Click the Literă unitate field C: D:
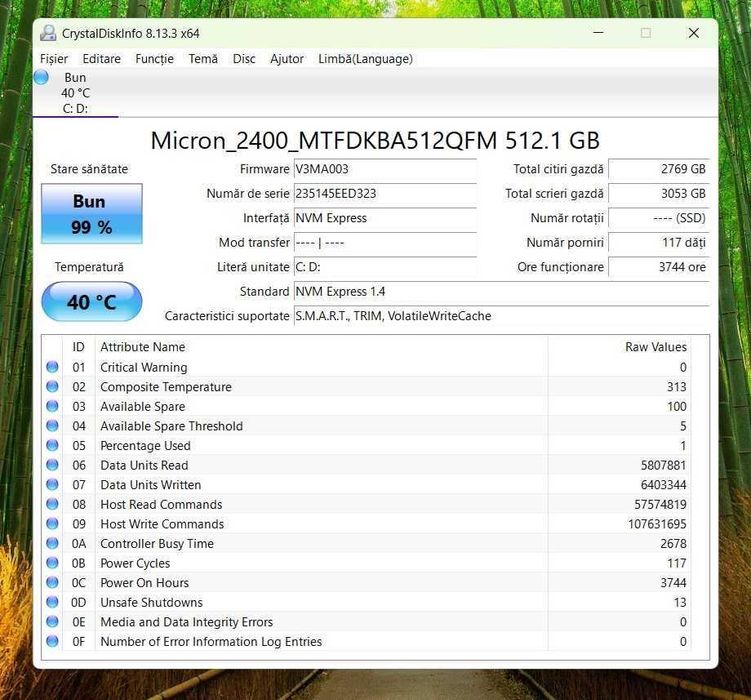Screen dimensions: 751x700 (x=385, y=267)
